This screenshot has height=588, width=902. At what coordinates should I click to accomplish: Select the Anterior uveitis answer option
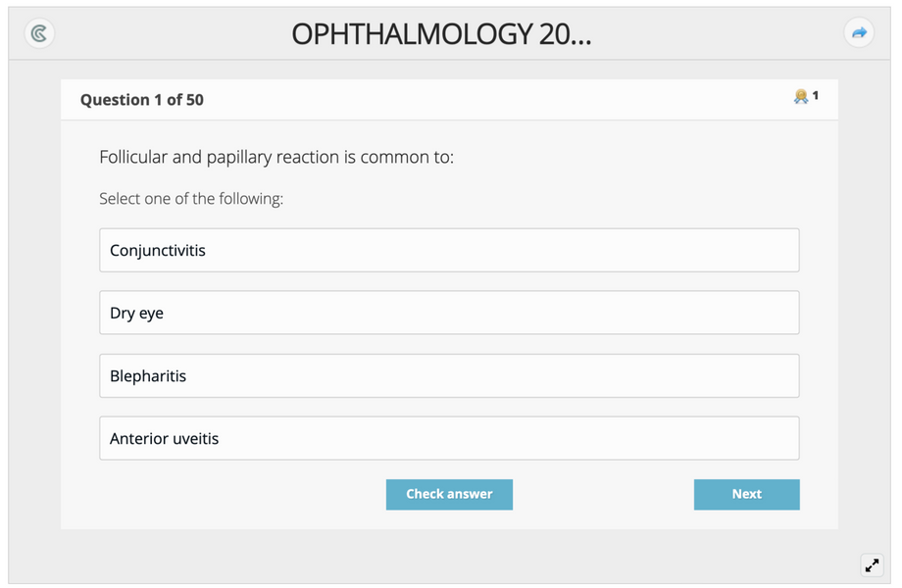449,439
